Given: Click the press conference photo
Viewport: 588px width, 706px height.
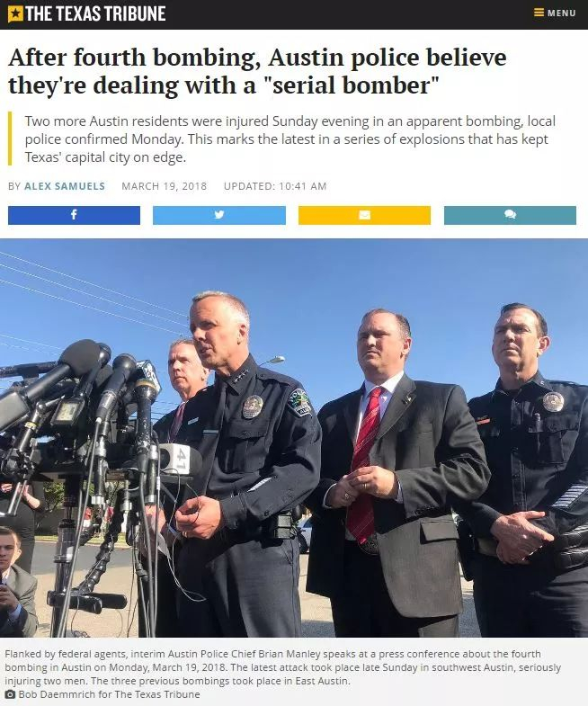Looking at the screenshot, I should pos(294,438).
